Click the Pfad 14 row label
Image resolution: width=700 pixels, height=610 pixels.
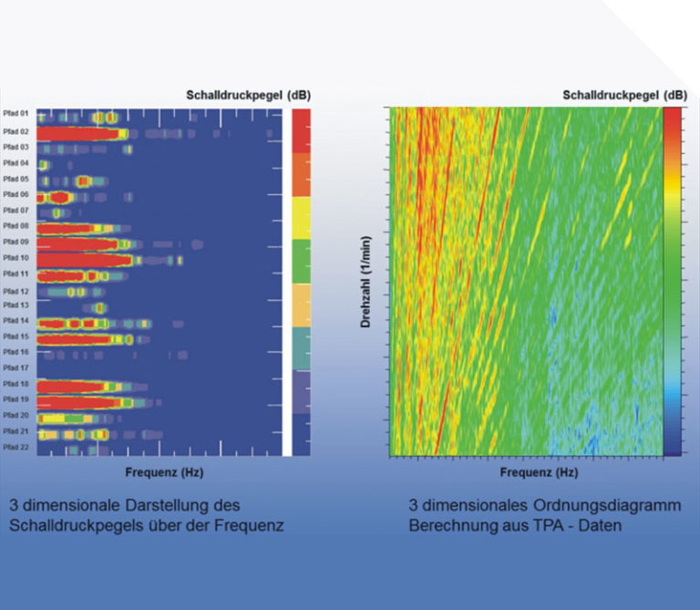17,321
